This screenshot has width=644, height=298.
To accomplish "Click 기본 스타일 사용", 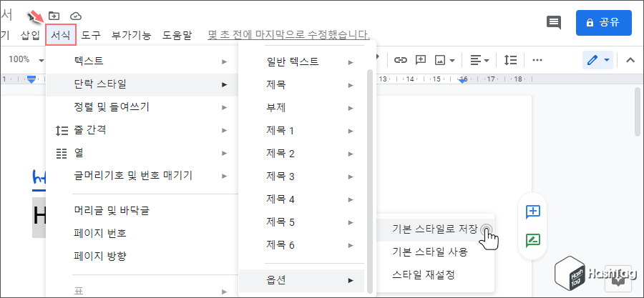I will [436, 252].
